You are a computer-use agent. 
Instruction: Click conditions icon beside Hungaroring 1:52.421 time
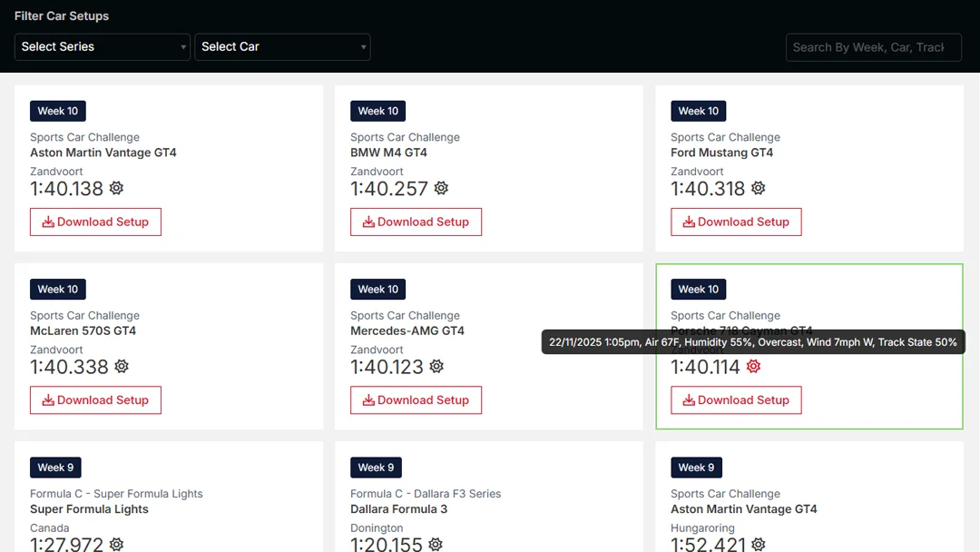758,544
